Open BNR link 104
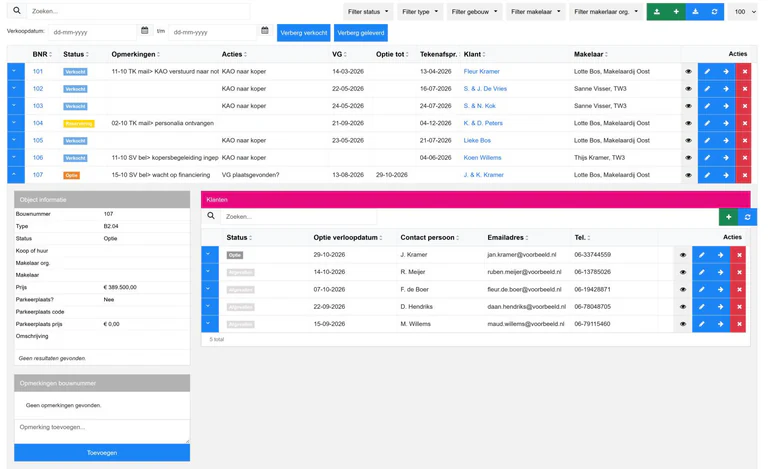 tap(38, 123)
